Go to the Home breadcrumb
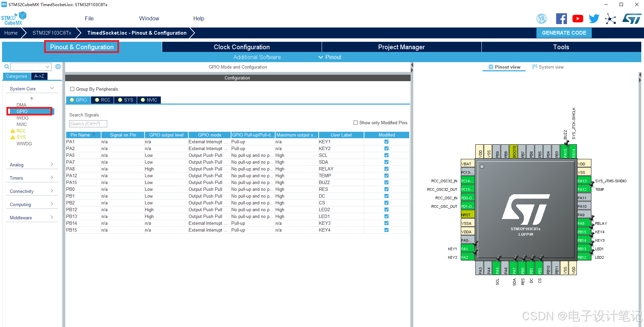The image size is (644, 327). [11, 33]
